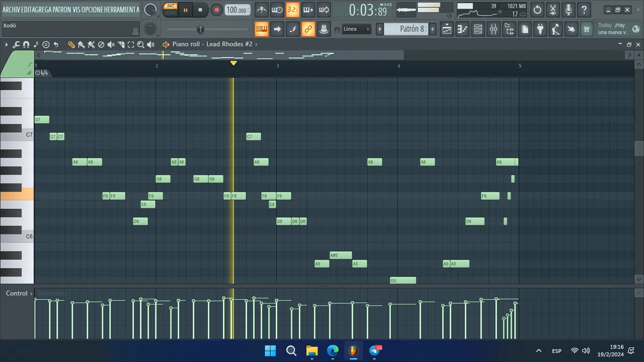Open the OPCIONE menu

93,10
